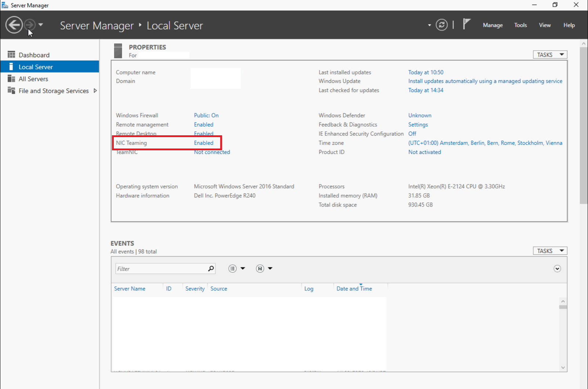Open the dropdown arrow left of refresh
The width and height of the screenshot is (588, 389).
pos(429,25)
